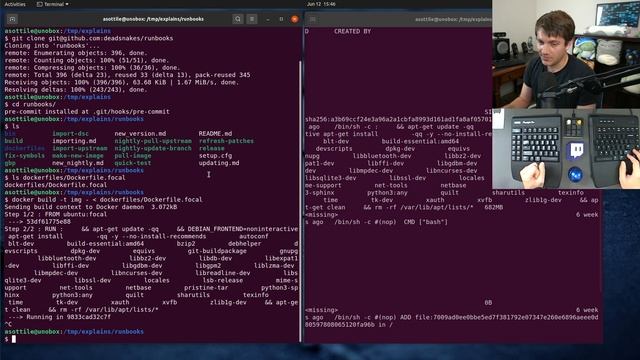Open the Activities overview
This screenshot has width=640, height=360.
(x=15, y=4)
